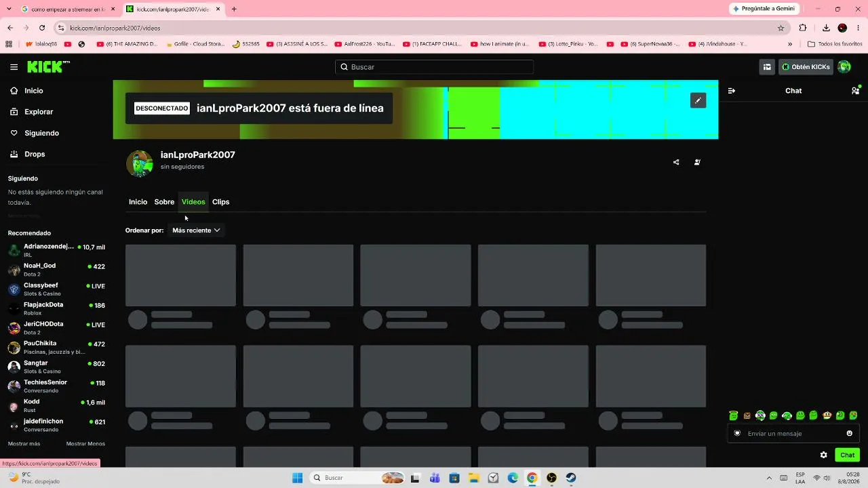Go to the Siguiendo section
This screenshot has height=488, width=868.
click(41, 133)
